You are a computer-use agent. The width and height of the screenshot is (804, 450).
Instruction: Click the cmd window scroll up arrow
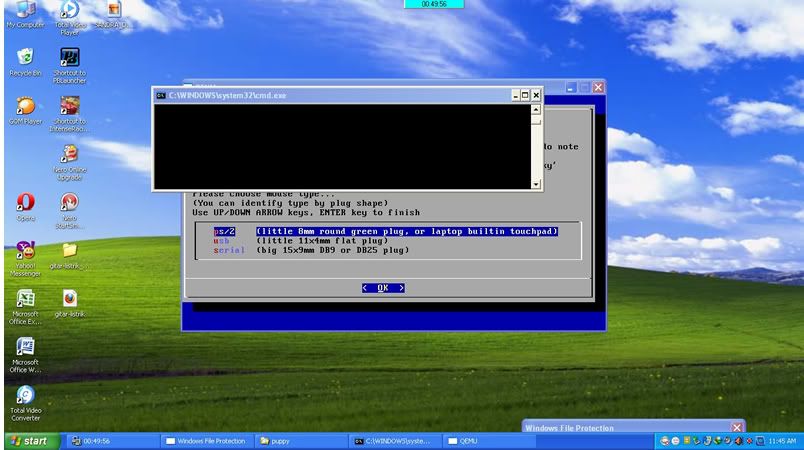pos(536,110)
